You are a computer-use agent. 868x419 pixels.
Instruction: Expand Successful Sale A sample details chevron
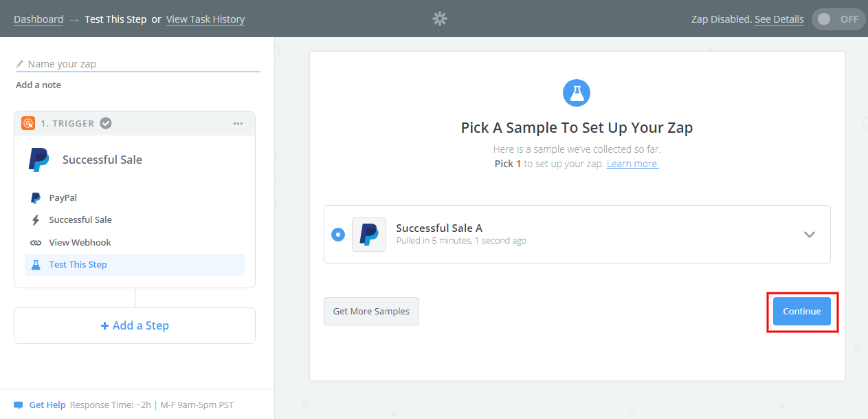810,235
